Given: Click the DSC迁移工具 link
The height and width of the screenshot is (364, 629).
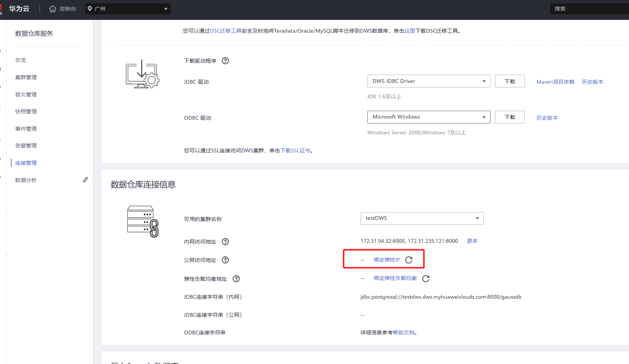Looking at the screenshot, I should click(226, 31).
